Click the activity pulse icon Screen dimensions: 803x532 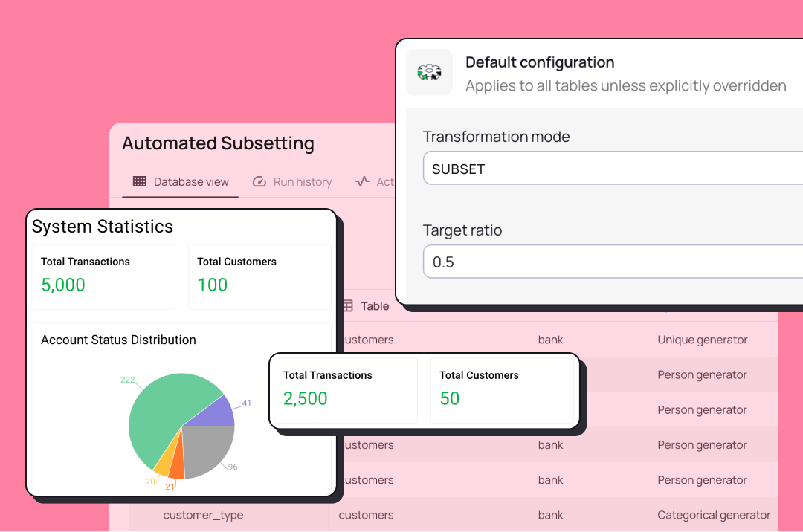362,181
